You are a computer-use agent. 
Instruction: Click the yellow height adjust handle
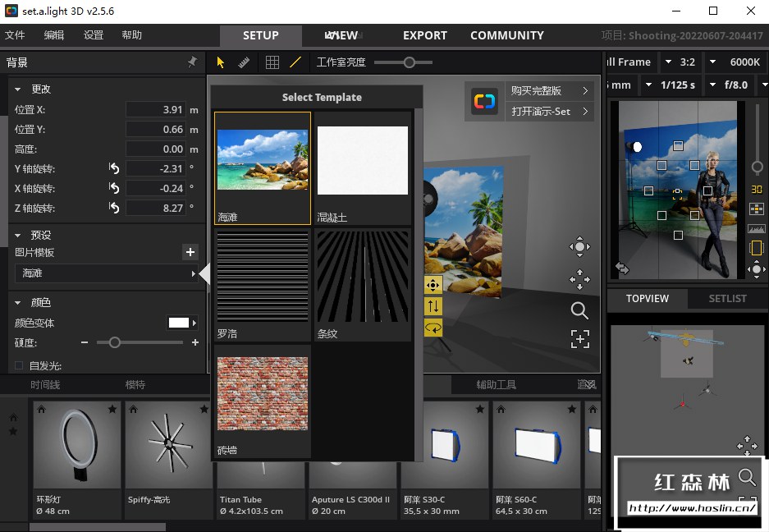tap(433, 306)
